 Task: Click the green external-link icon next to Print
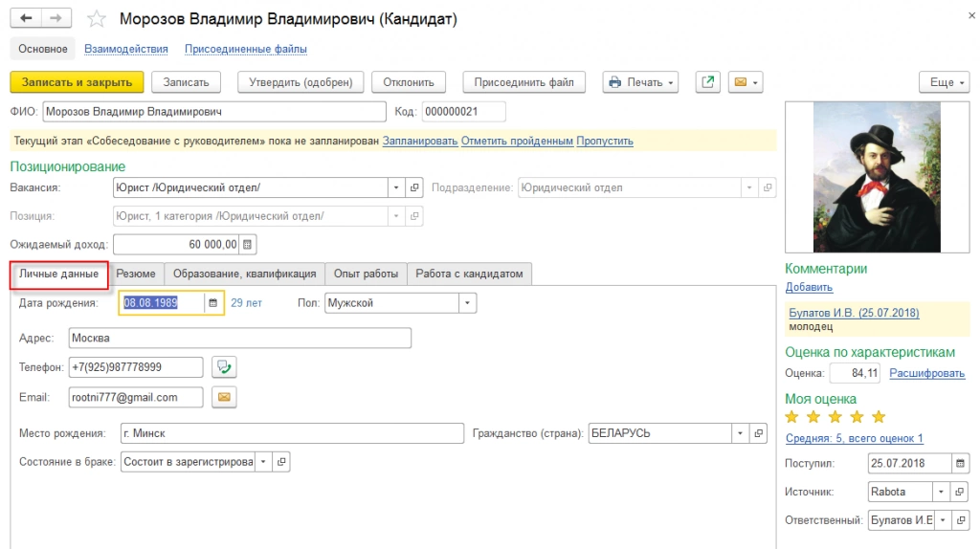(x=707, y=82)
